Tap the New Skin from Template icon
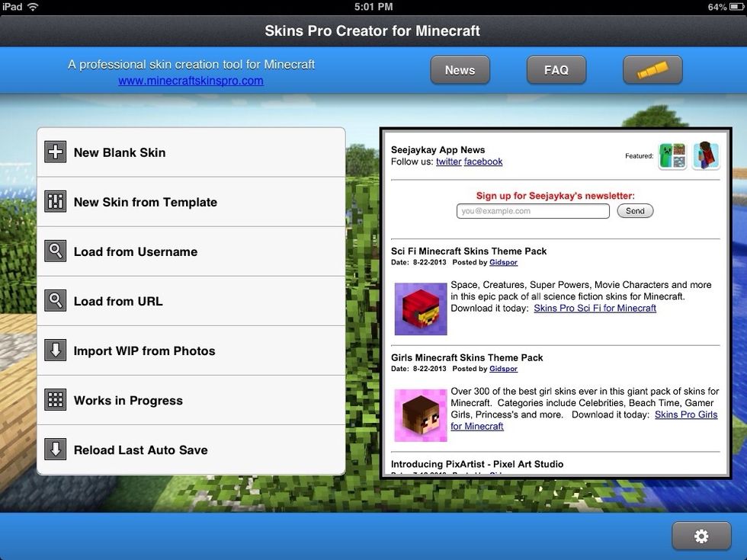Image resolution: width=747 pixels, height=560 pixels. (x=56, y=202)
